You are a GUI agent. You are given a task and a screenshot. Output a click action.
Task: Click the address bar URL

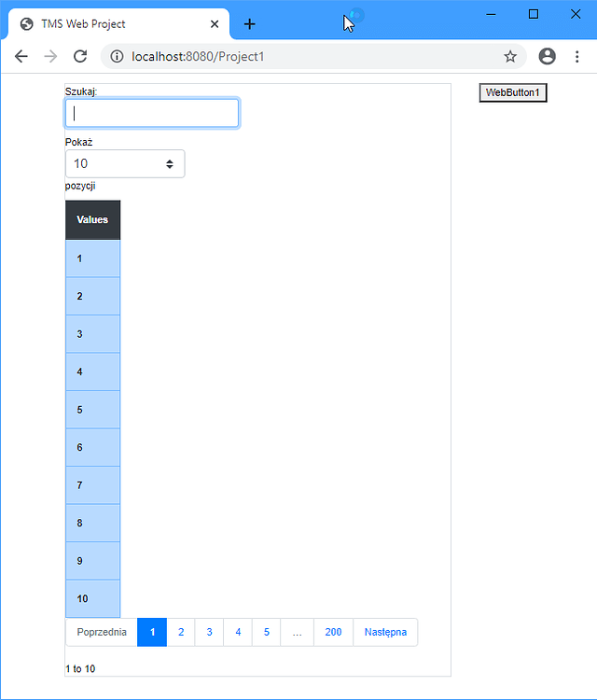pos(198,57)
